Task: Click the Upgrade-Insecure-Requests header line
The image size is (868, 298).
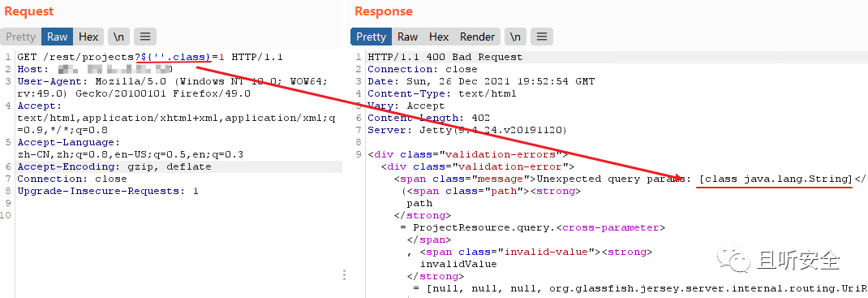Action: [x=108, y=191]
